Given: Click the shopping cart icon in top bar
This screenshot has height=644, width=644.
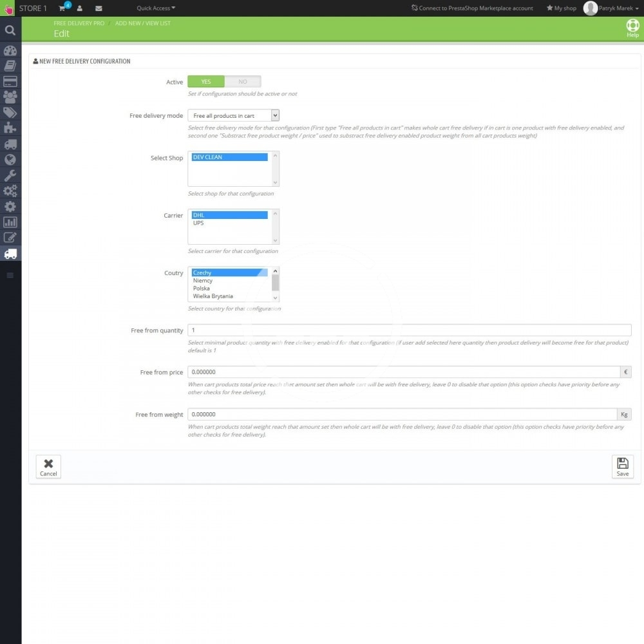Looking at the screenshot, I should coord(62,8).
